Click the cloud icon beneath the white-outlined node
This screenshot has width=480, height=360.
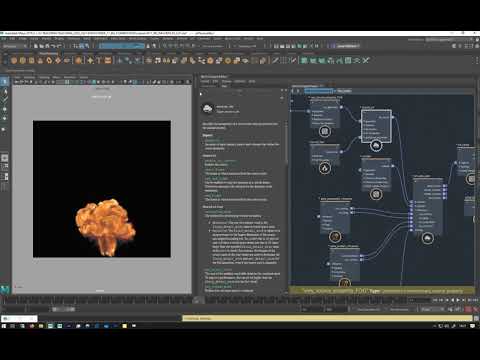click(376, 146)
